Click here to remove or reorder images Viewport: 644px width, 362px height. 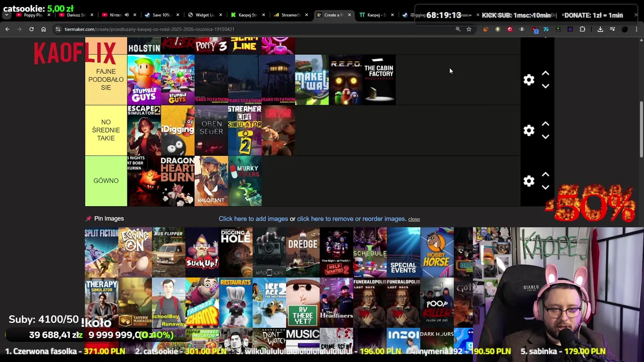coord(351,219)
